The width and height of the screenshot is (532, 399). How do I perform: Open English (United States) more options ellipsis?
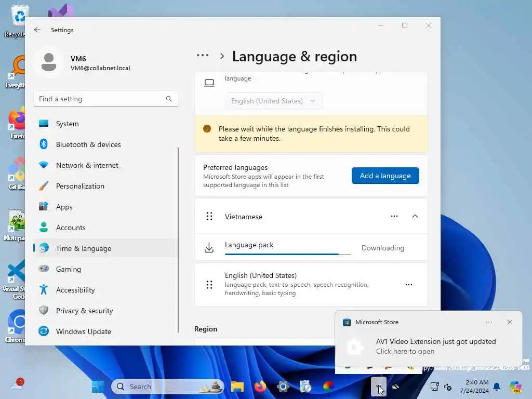(x=409, y=285)
